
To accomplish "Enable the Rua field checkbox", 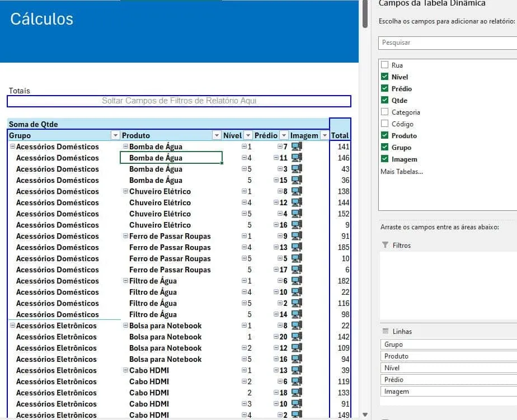I will point(384,65).
